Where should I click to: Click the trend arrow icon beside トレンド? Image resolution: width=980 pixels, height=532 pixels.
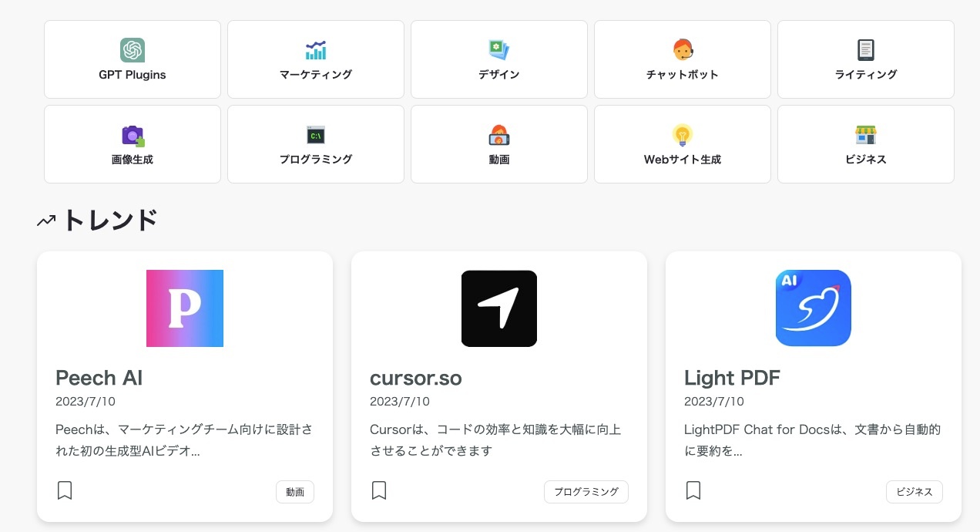(46, 221)
